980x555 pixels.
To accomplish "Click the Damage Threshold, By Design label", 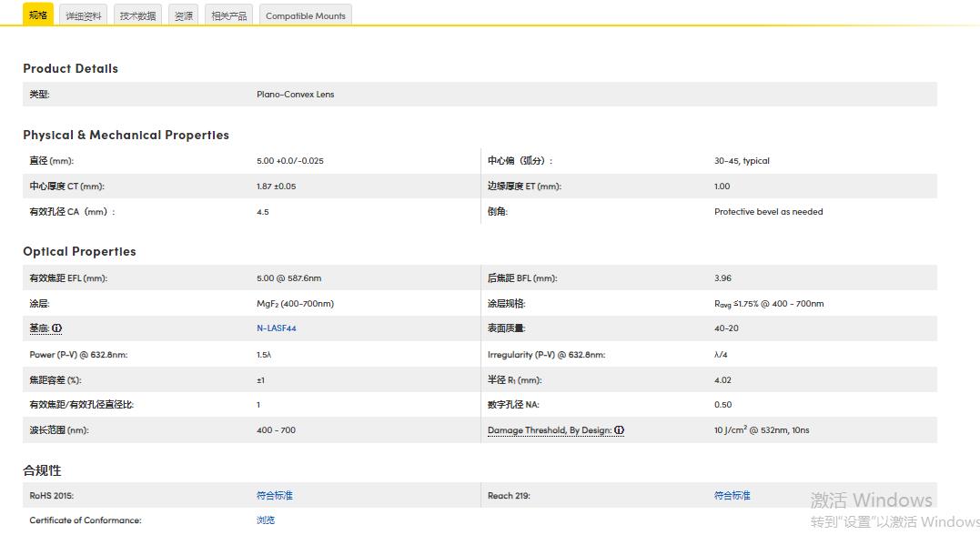I will [550, 430].
